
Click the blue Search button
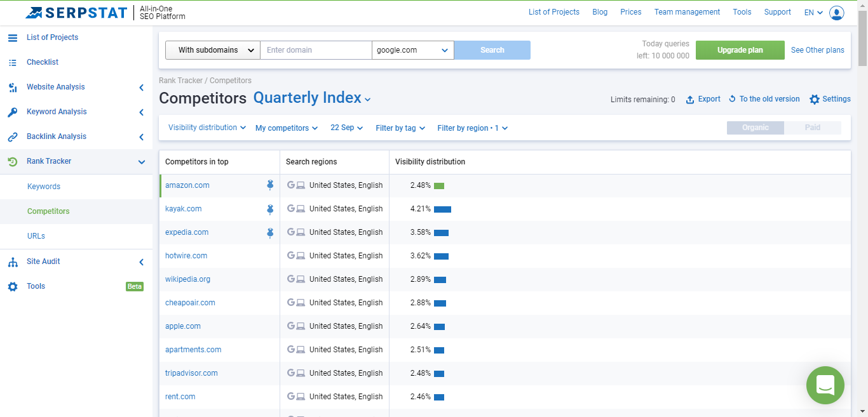(492, 50)
